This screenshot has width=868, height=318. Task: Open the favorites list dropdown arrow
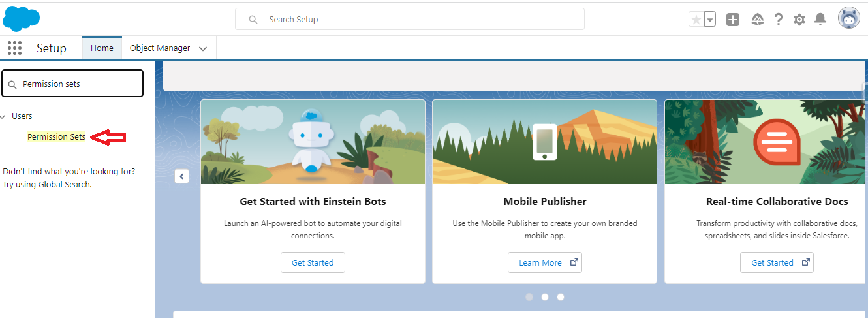coord(710,20)
